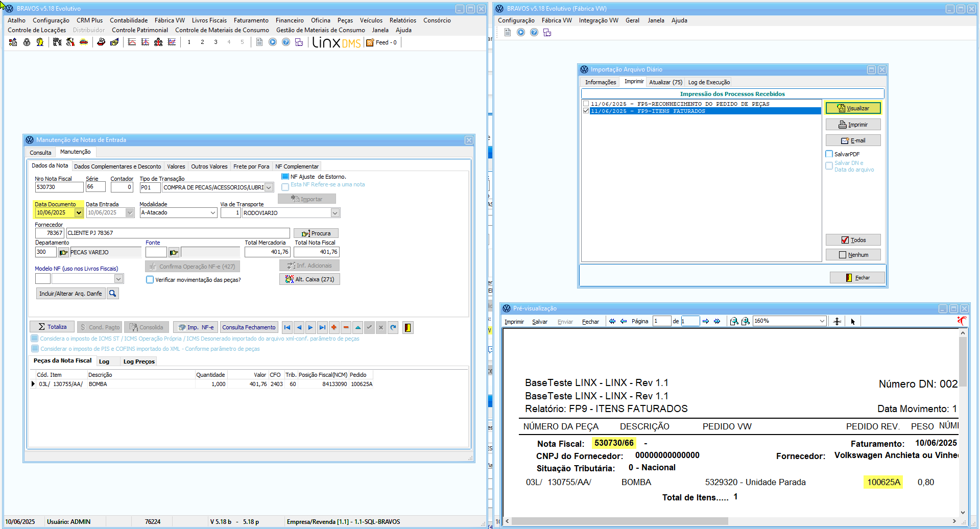Open the Modelo NF dropdown

coord(118,279)
